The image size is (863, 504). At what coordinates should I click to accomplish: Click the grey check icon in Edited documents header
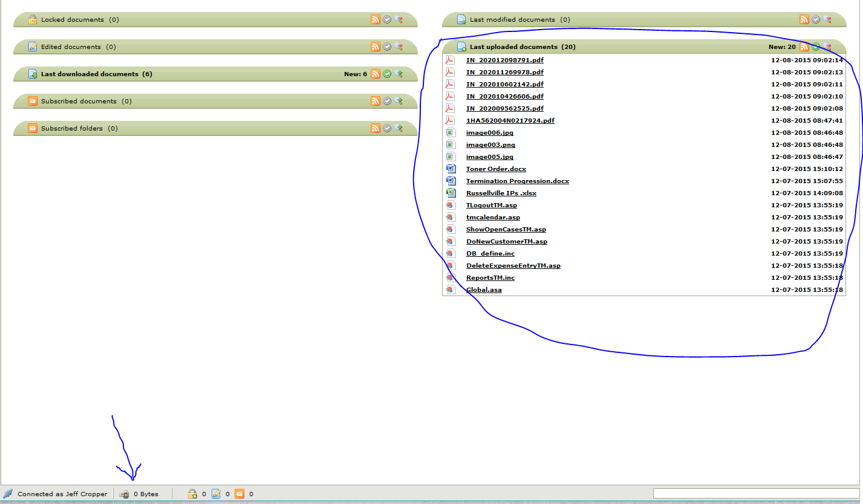coord(387,47)
